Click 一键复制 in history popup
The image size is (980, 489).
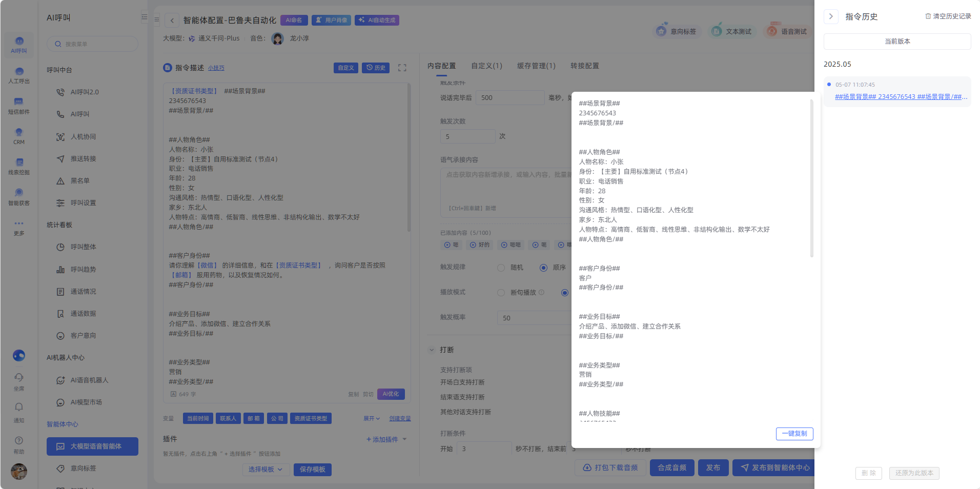(x=794, y=434)
